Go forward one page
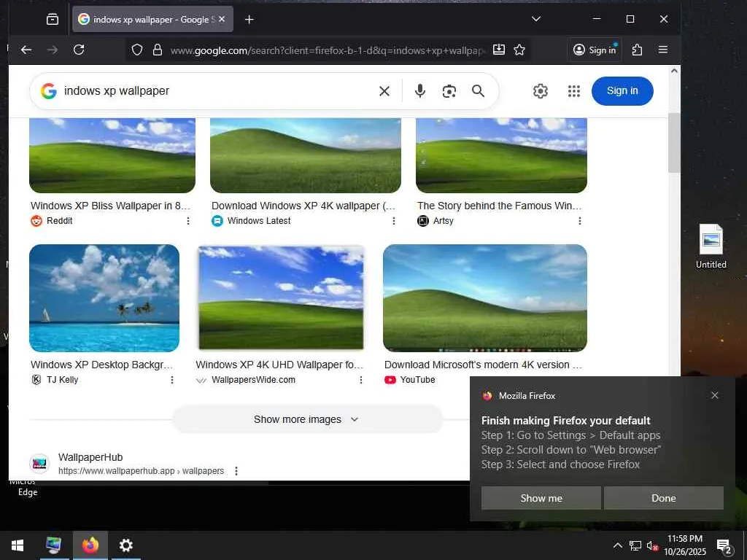The width and height of the screenshot is (747, 560). [x=53, y=50]
